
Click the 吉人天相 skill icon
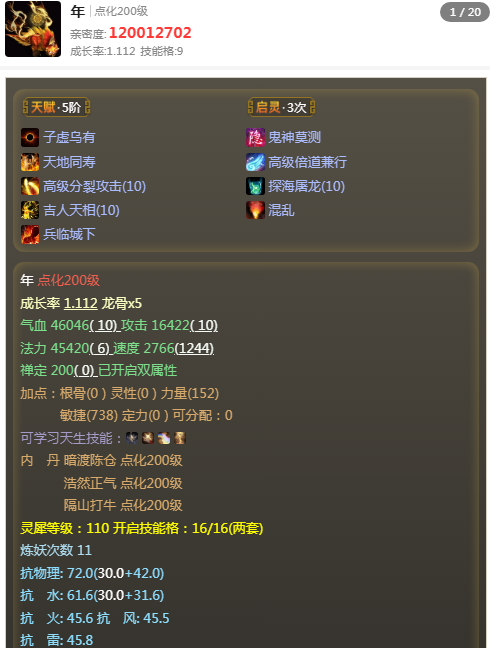[x=30, y=210]
